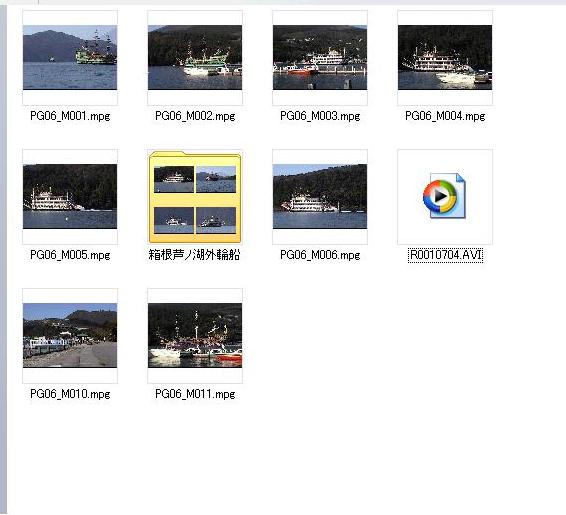Click the PG06_M003.mpg file name label
Viewport: 566px width, 515px height.
(x=320, y=116)
